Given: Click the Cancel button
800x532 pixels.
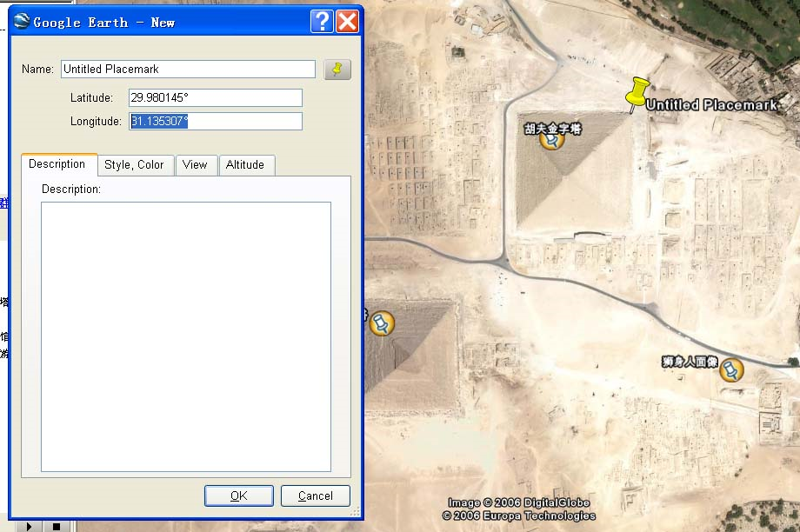Looking at the screenshot, I should point(316,495).
